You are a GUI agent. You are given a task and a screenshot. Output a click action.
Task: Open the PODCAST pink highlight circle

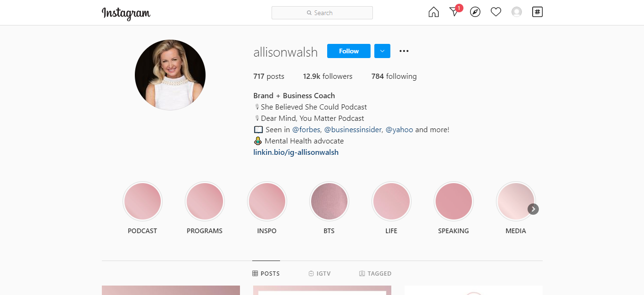tap(142, 202)
